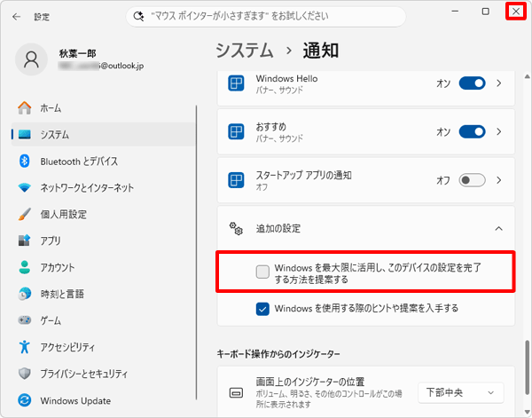The image size is (532, 418).
Task: Close the 設定 window
Action: tap(516, 12)
